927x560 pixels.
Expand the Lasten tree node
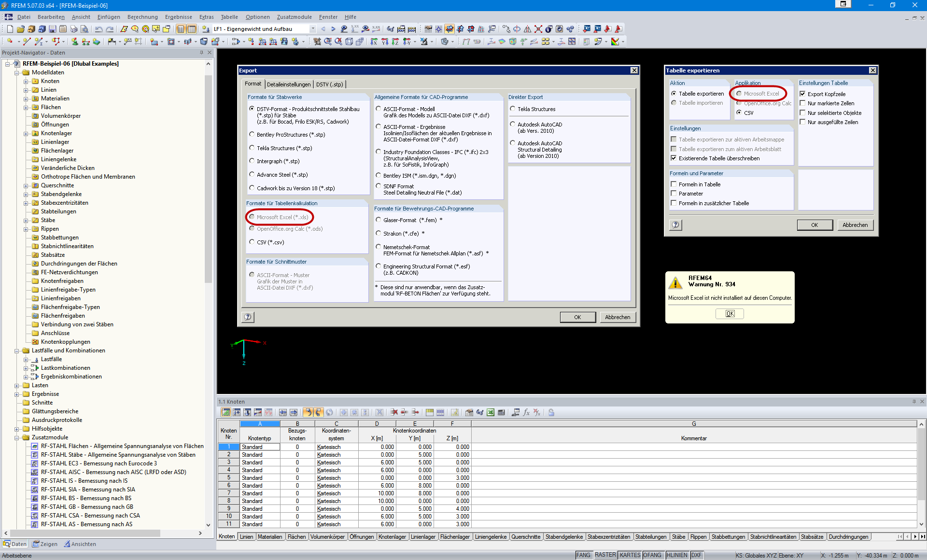pos(17,385)
